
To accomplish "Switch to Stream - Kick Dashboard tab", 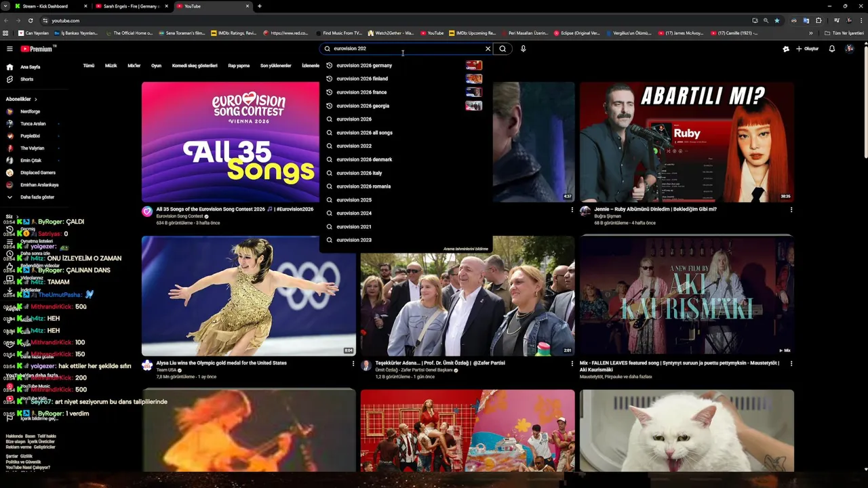I will coord(50,6).
